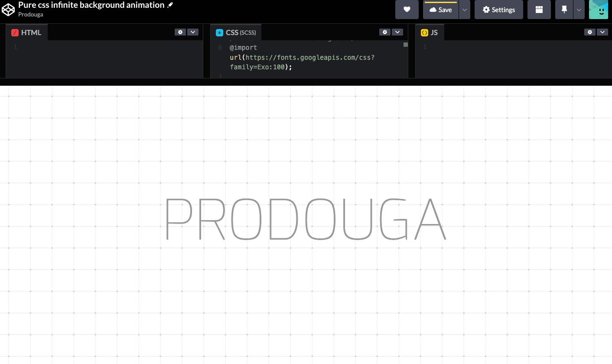The height and width of the screenshot is (364, 612).
Task: Open HTML editor settings gear
Action: coord(180,32)
